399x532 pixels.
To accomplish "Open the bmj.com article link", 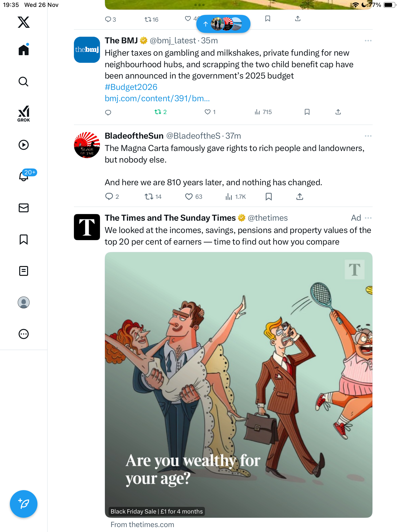I will pyautogui.click(x=157, y=99).
